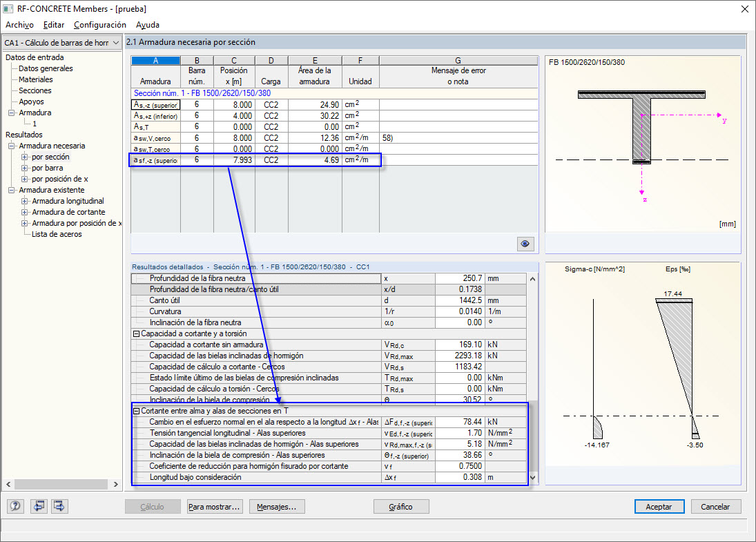The height and width of the screenshot is (542, 756).
Task: Click the 'Sección núm. 1 - FB 1500/2620/150/380' row
Action: [335, 93]
